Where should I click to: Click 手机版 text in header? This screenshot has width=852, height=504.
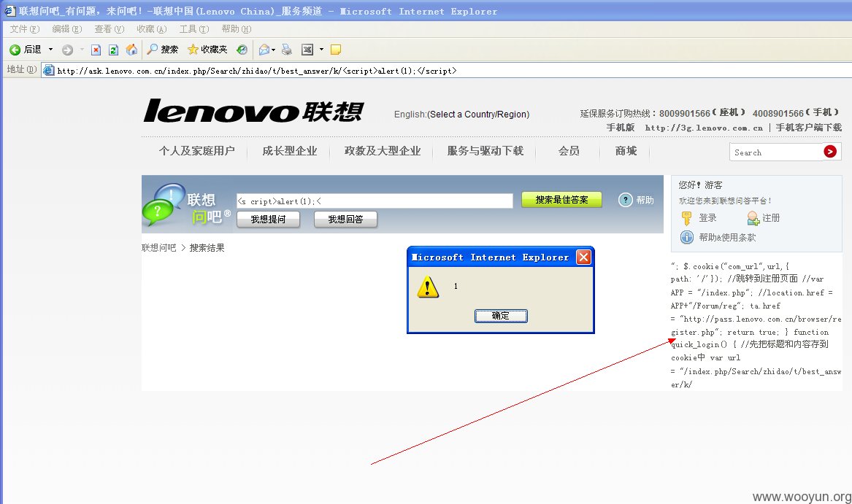[x=621, y=128]
